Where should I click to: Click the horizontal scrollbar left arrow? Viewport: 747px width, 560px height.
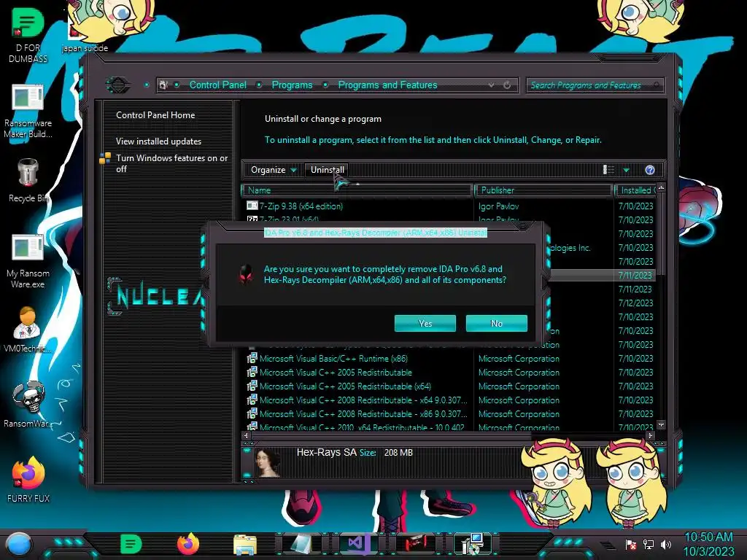tap(246, 435)
